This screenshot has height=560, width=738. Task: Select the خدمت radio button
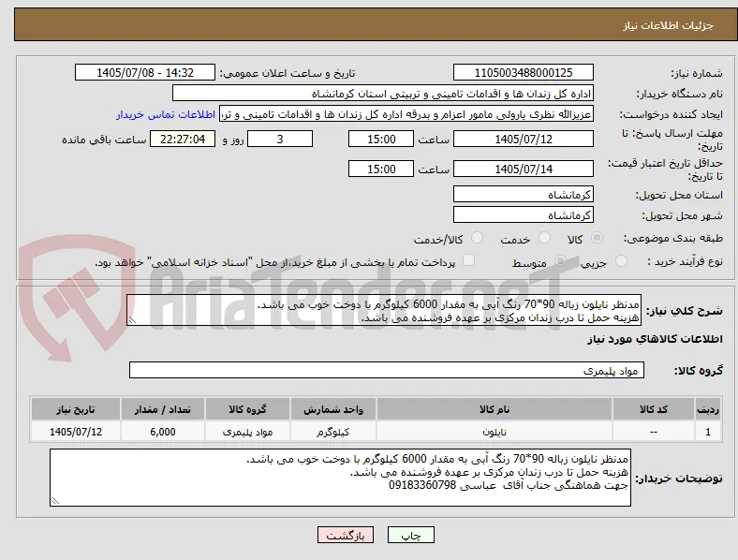[544, 238]
